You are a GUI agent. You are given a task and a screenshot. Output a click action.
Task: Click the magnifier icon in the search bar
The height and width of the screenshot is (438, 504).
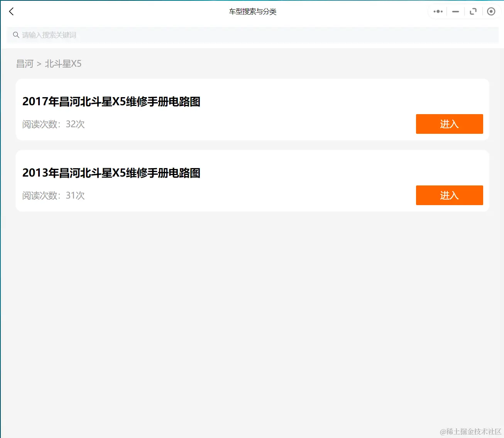[16, 35]
